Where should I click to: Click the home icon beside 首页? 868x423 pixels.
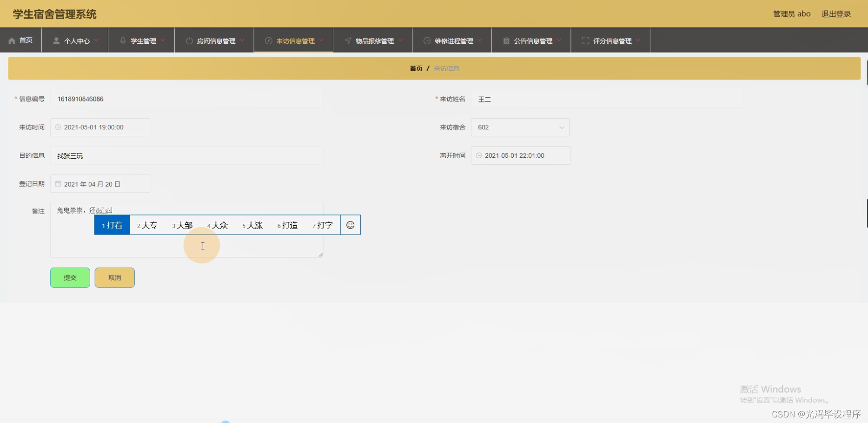tap(11, 40)
